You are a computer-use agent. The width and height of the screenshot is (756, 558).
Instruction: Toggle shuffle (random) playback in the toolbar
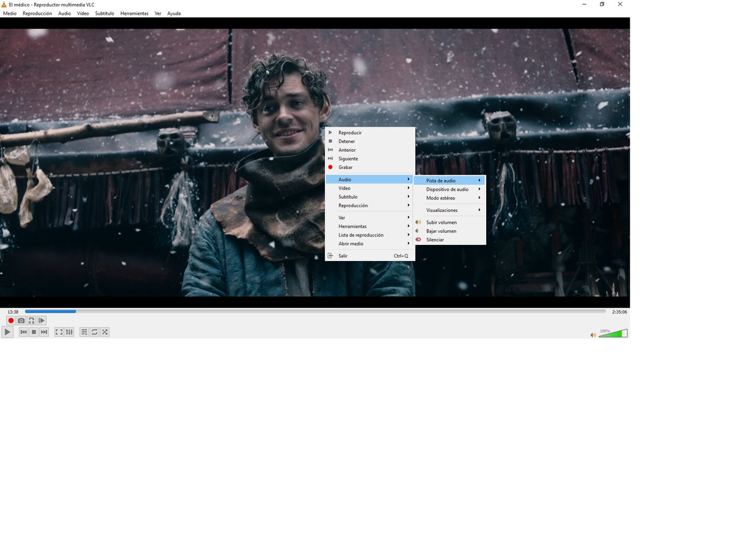[105, 332]
